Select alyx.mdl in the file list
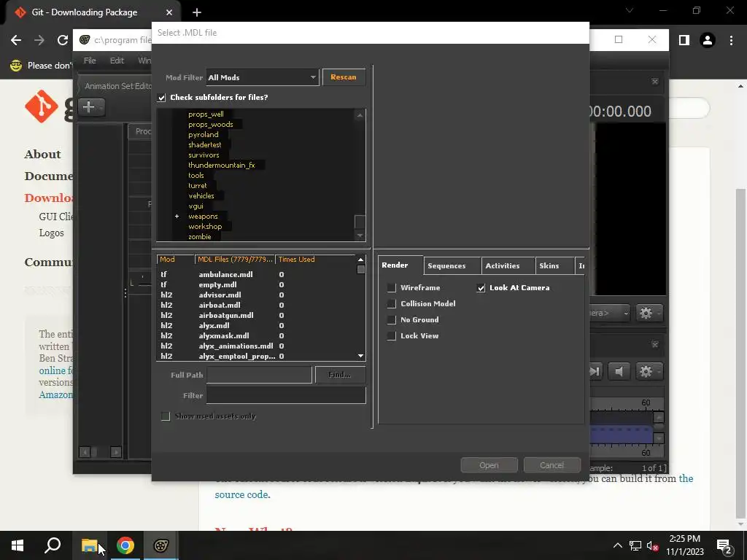The width and height of the screenshot is (747, 560). click(x=214, y=326)
